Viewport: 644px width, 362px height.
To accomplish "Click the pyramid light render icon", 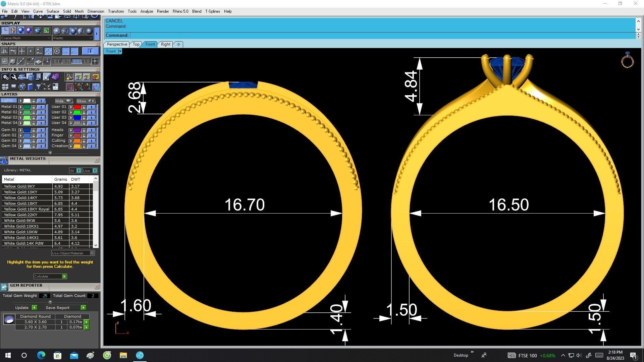I will [x=69, y=77].
